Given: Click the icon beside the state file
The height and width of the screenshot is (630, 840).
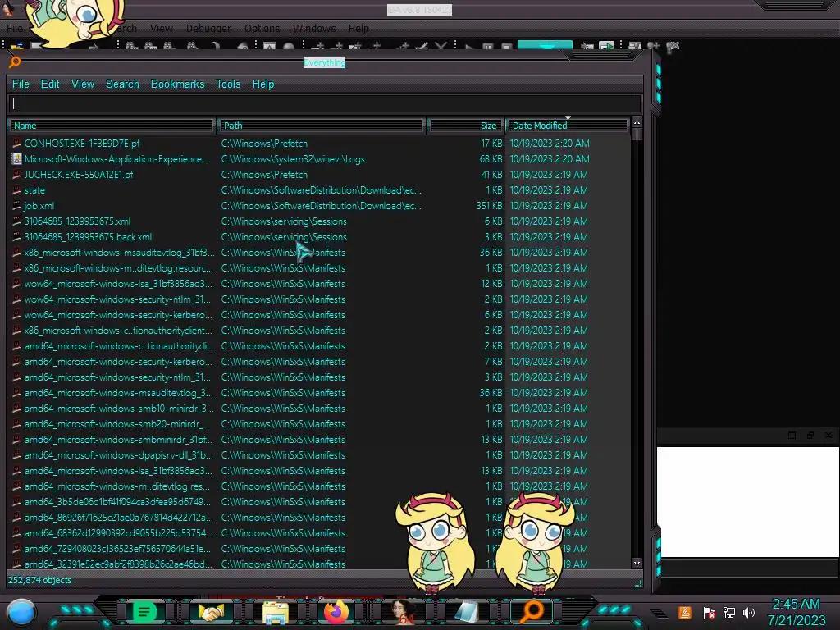Looking at the screenshot, I should click(16, 189).
